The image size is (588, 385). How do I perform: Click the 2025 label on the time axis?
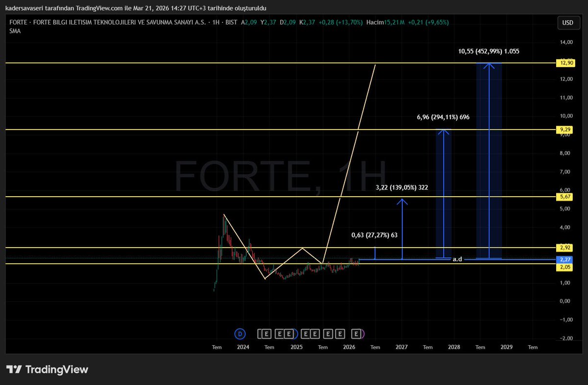296,347
